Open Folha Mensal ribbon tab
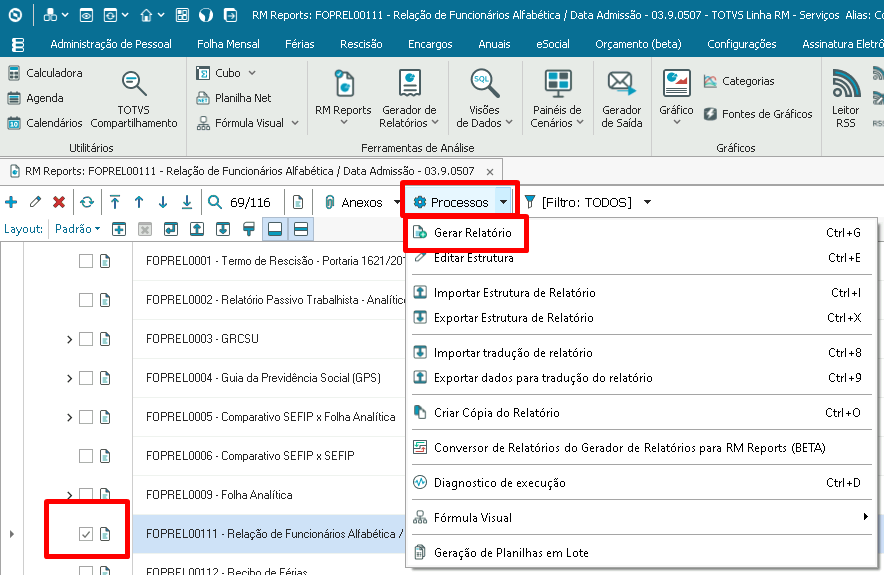 [228, 44]
